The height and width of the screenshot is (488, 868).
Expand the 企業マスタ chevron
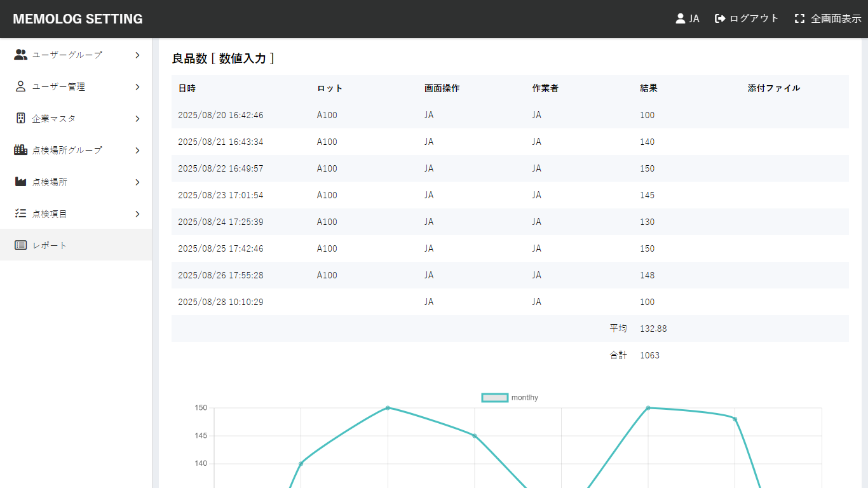[x=137, y=119]
